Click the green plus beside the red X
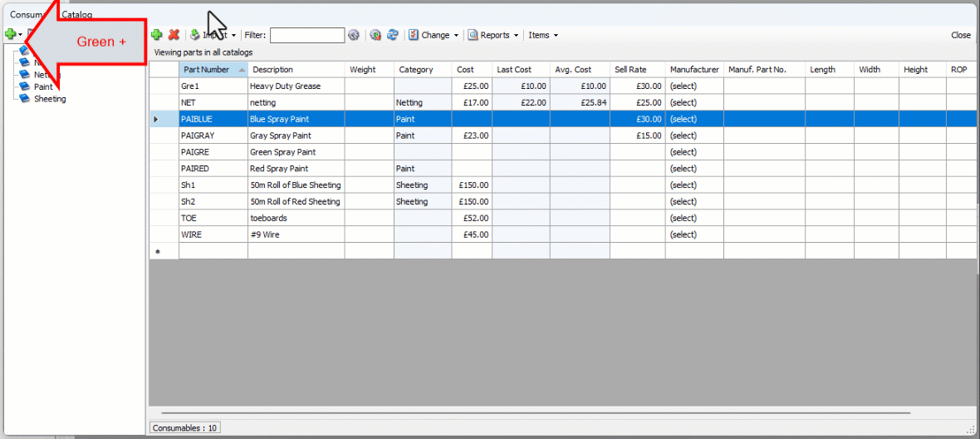 [156, 35]
